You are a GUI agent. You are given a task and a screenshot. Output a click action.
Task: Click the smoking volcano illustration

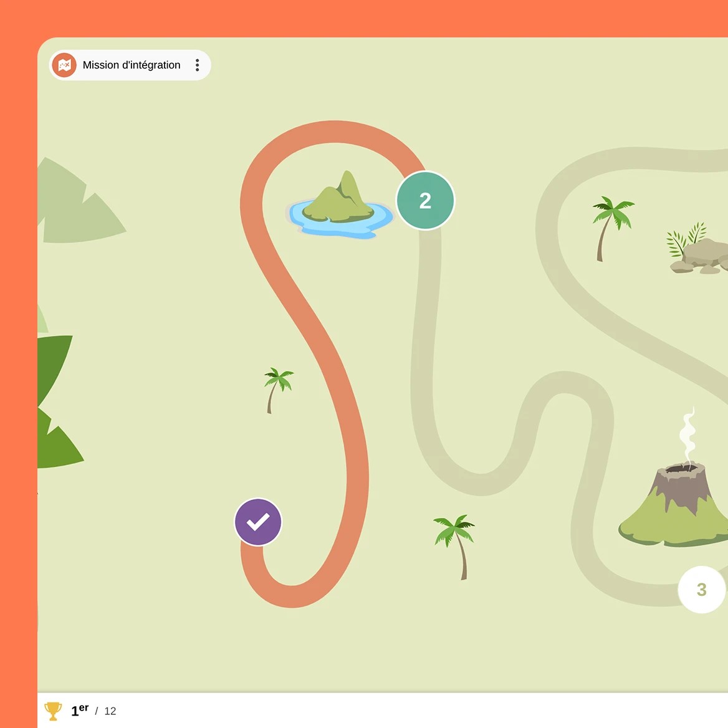coord(674,505)
